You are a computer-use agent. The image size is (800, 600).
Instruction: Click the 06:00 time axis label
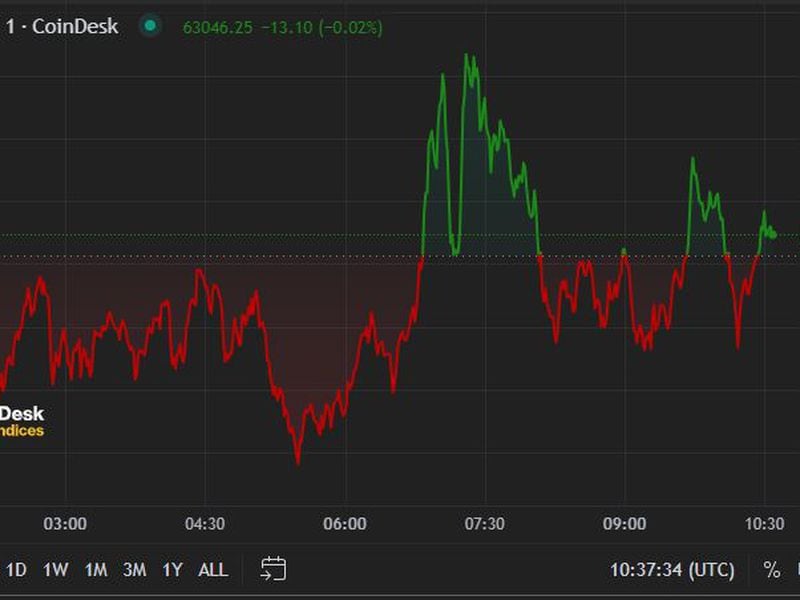coord(345,524)
